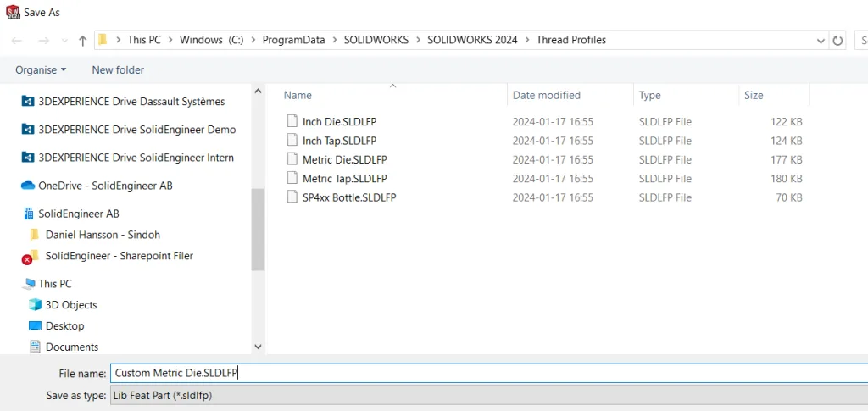
Task: Open 3DEXPERIENCE Drive SolidEngineer Intern
Action: pos(136,158)
